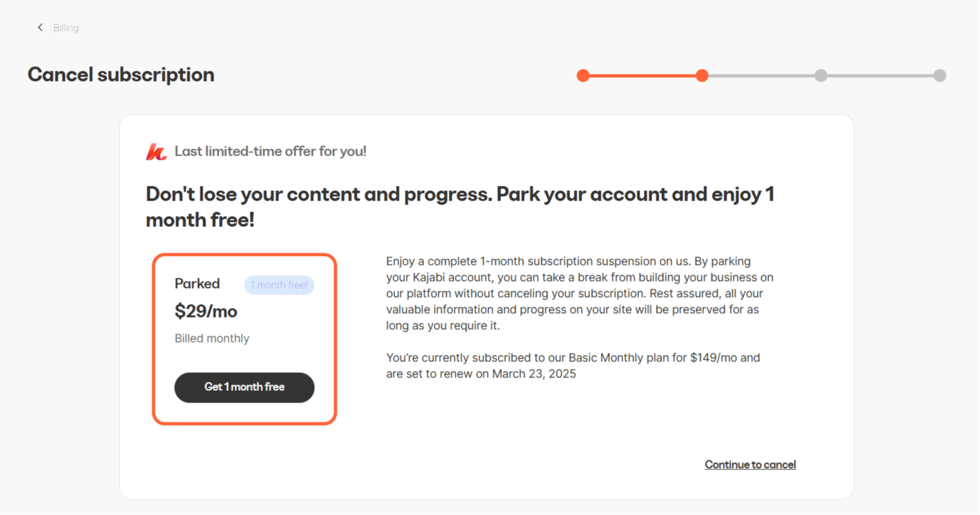Viewport: 980px width, 515px height.
Task: Click the 'Don't lose your content' headline
Action: pyautogui.click(x=459, y=206)
